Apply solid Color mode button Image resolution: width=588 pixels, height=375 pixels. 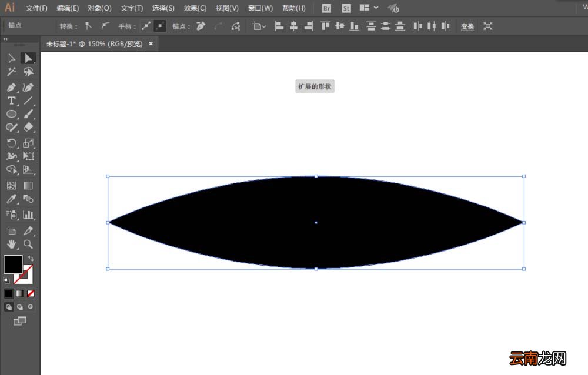tap(9, 293)
